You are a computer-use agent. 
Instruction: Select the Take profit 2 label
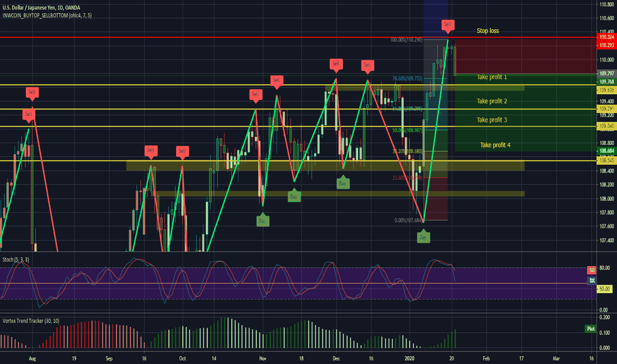[492, 101]
